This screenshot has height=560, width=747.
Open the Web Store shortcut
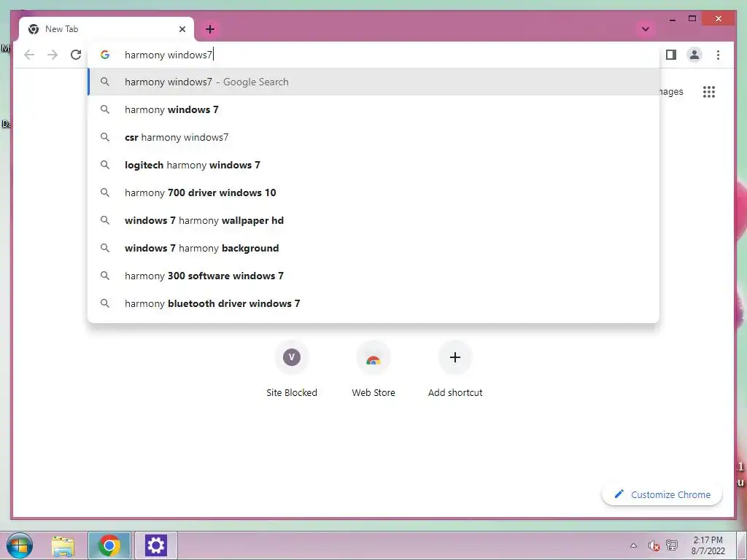coord(373,369)
